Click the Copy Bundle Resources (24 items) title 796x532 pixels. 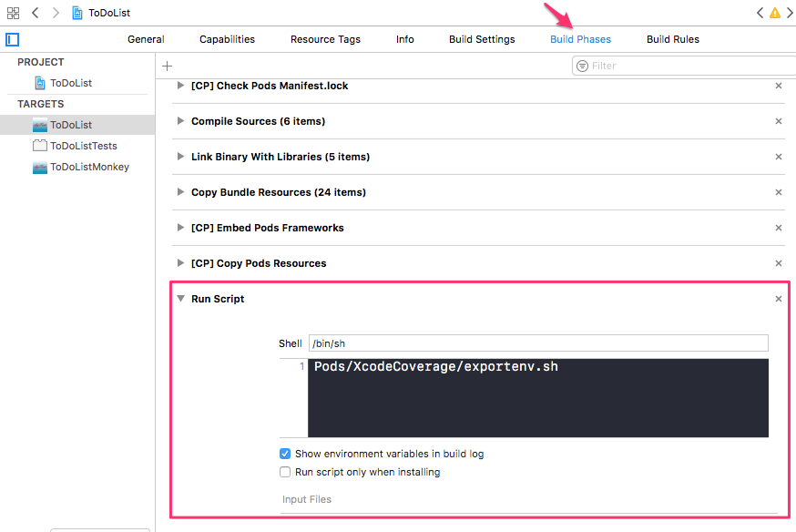(x=278, y=192)
